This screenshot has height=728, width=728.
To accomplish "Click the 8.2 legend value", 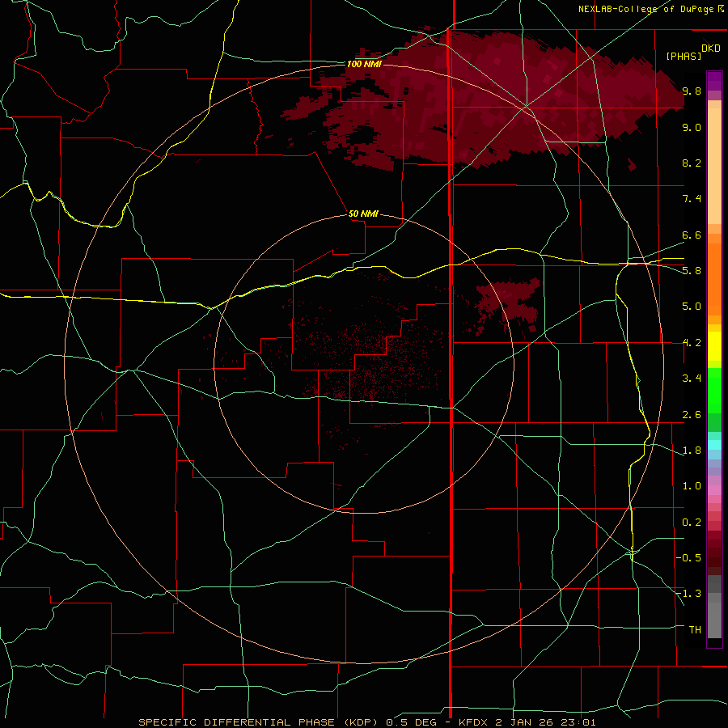I will [x=692, y=163].
